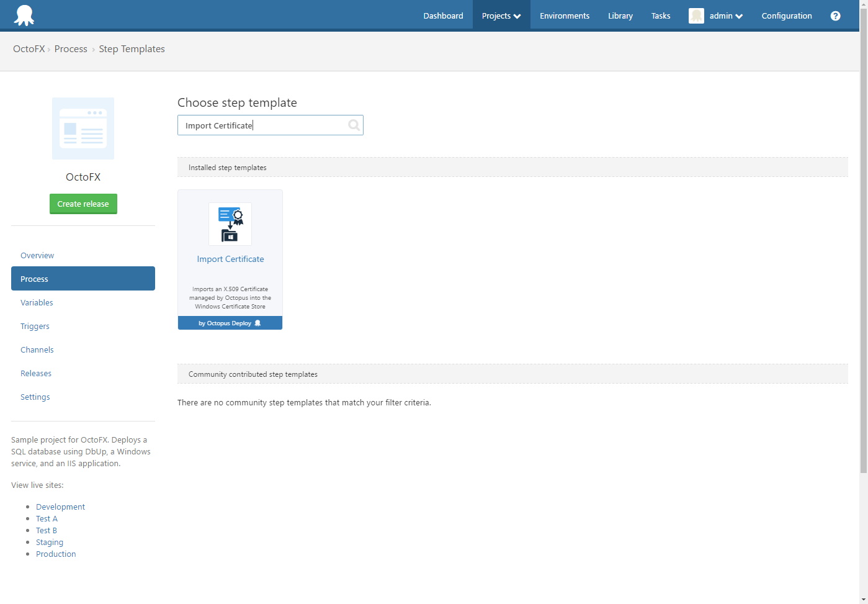Expand the Installed step templates section
The width and height of the screenshot is (868, 604).
coord(227,167)
